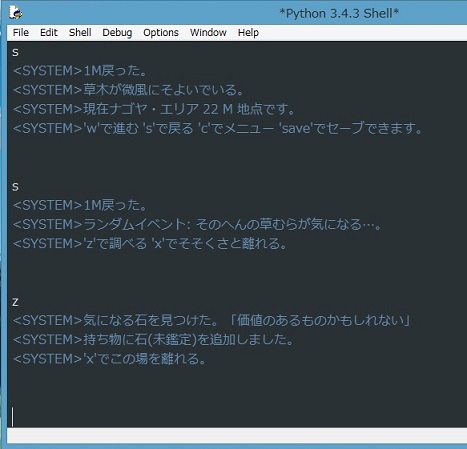The image size is (467, 449).
Task: Click the *Python 3.4.3 Shell* window title
Action: [339, 14]
